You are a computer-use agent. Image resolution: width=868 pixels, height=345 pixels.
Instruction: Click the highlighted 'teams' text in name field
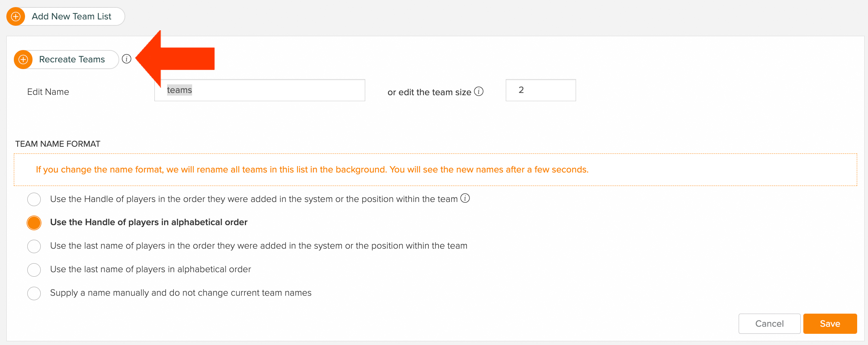(179, 90)
